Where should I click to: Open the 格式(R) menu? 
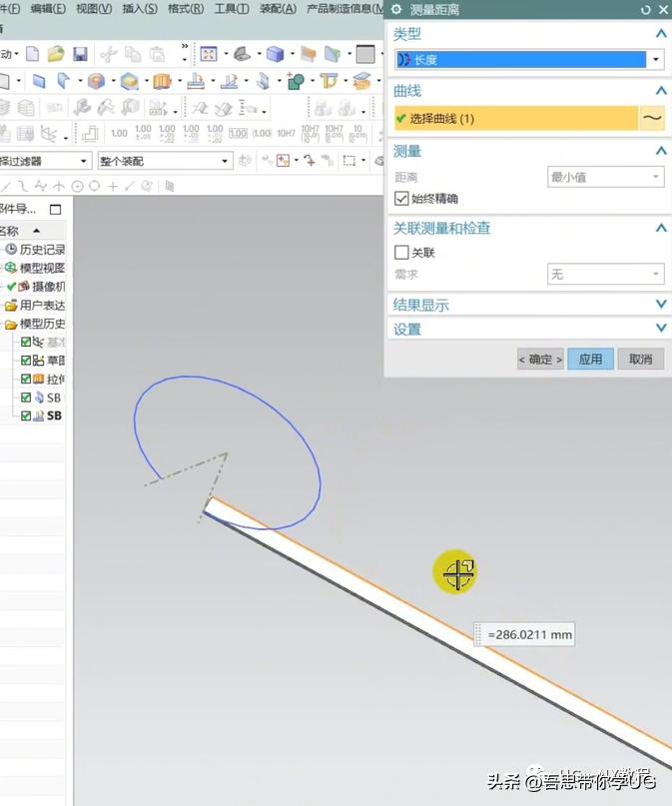click(186, 9)
